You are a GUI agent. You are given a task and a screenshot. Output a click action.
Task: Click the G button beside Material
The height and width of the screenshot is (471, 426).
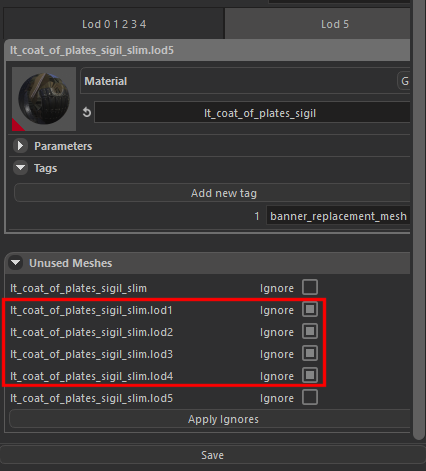404,81
